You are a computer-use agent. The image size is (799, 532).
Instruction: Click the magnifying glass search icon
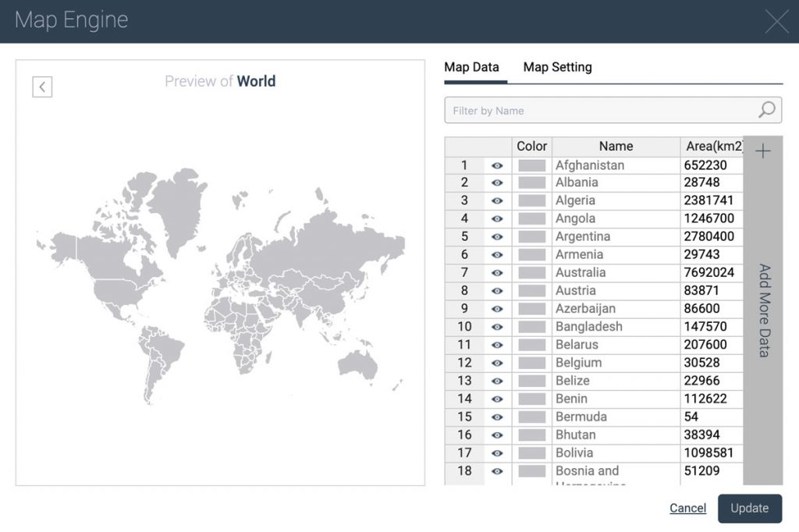[765, 109]
